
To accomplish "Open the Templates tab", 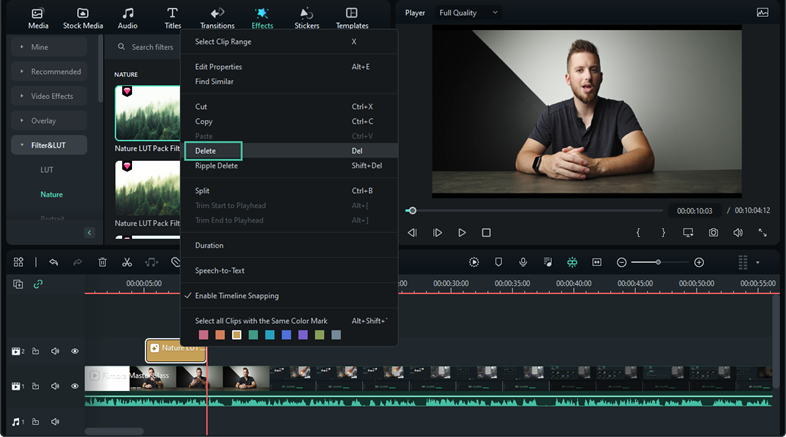I will pos(352,19).
